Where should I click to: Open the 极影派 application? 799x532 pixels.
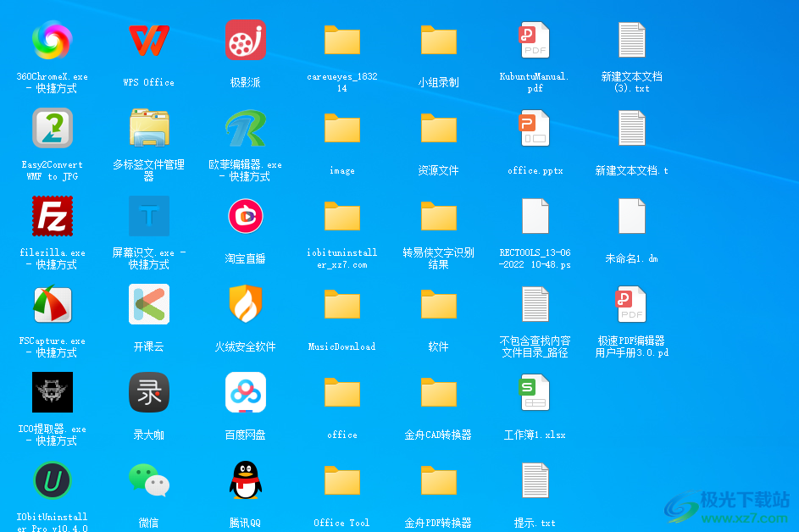(245, 40)
